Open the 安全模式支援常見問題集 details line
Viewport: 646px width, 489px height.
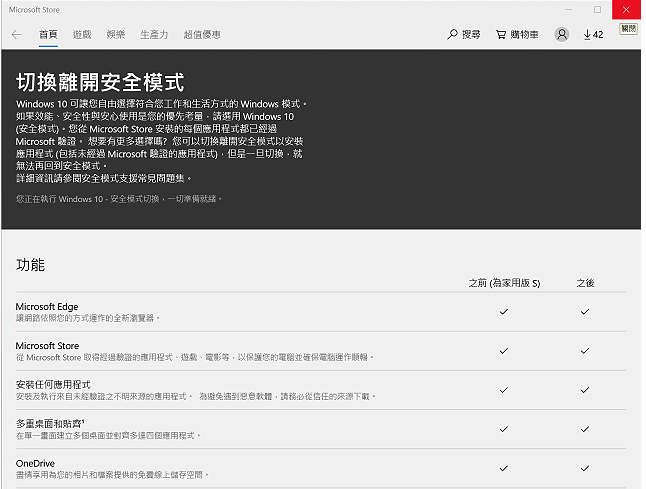click(104, 178)
